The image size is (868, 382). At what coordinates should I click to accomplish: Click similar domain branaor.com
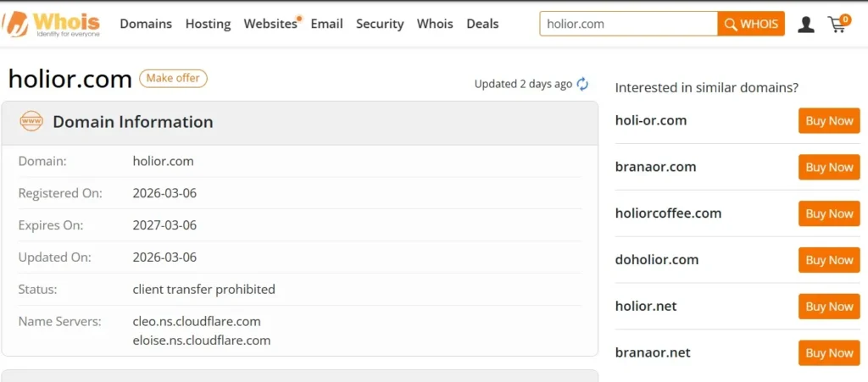click(x=655, y=167)
